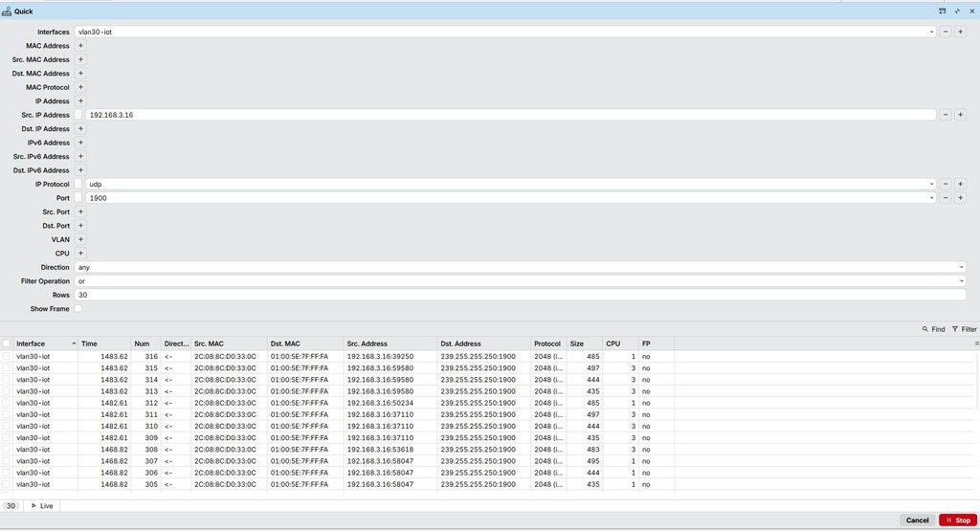Add another Port filter entry
Viewport: 980px width, 531px height.
tap(960, 198)
